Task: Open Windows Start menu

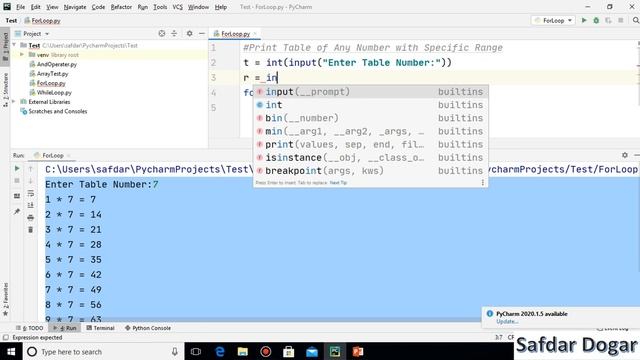Action: 11,351
